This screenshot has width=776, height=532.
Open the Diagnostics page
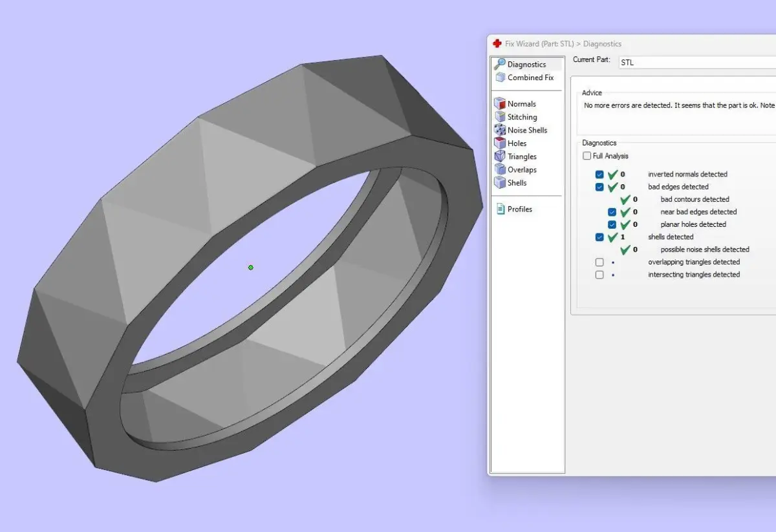click(526, 65)
